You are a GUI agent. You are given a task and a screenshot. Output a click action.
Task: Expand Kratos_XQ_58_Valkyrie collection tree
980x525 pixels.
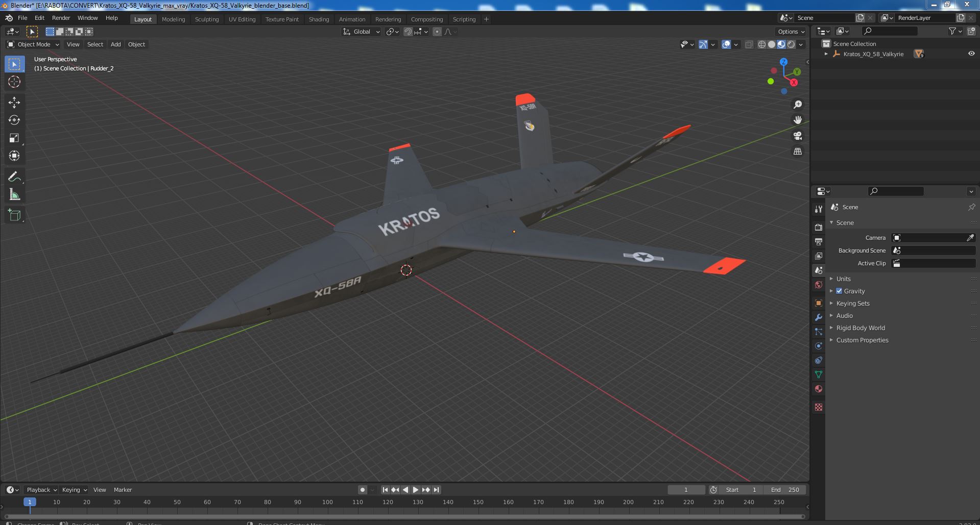click(826, 54)
